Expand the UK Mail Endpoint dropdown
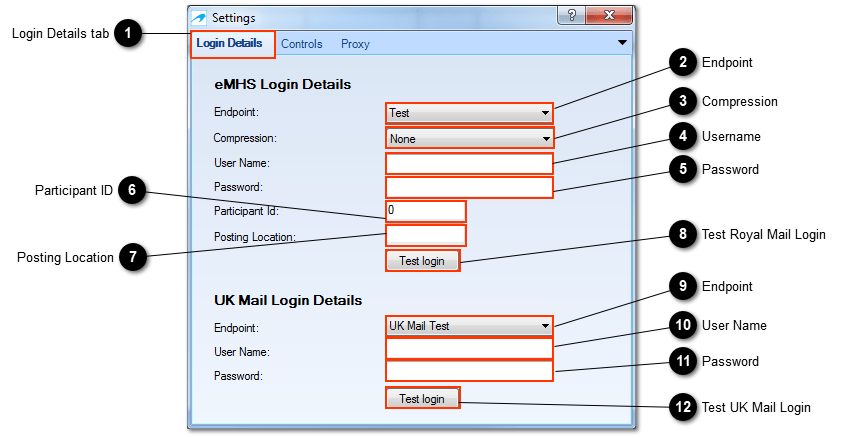Viewport: 842px width, 438px height. click(x=469, y=326)
